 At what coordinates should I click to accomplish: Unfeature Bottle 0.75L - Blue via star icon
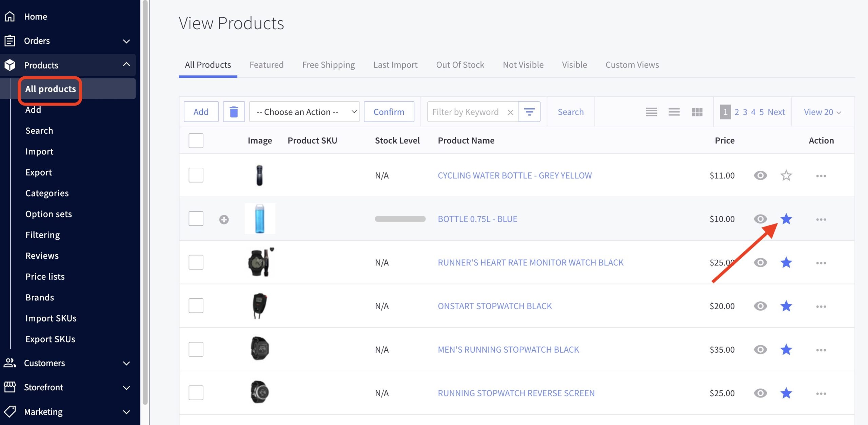point(786,219)
